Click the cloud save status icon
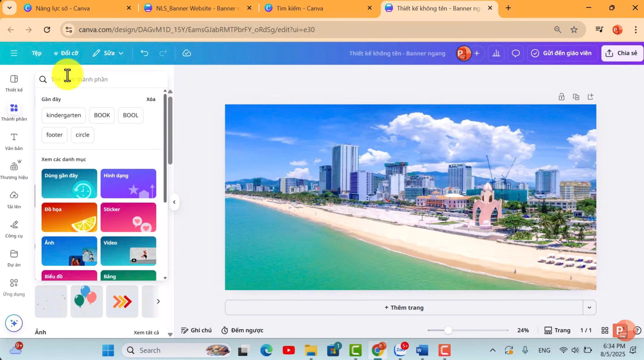This screenshot has height=360, width=644. coord(186,53)
